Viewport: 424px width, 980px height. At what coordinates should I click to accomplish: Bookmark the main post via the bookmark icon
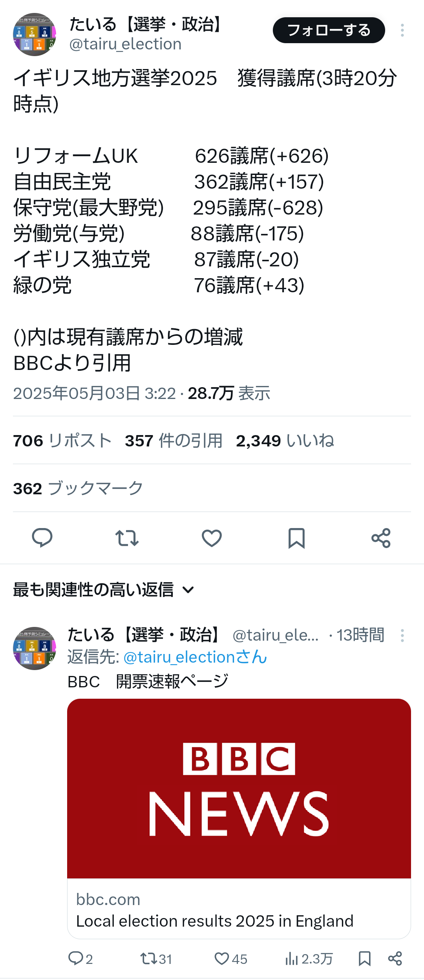click(x=296, y=538)
